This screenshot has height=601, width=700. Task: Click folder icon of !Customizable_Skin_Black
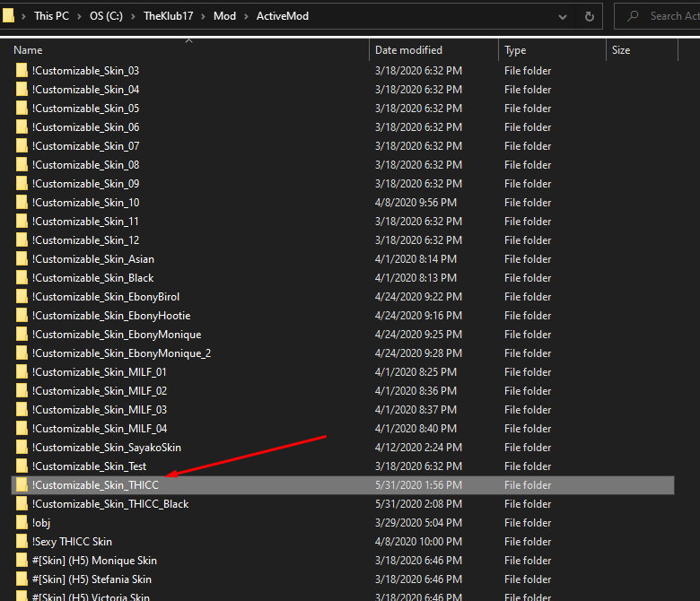[x=22, y=277]
